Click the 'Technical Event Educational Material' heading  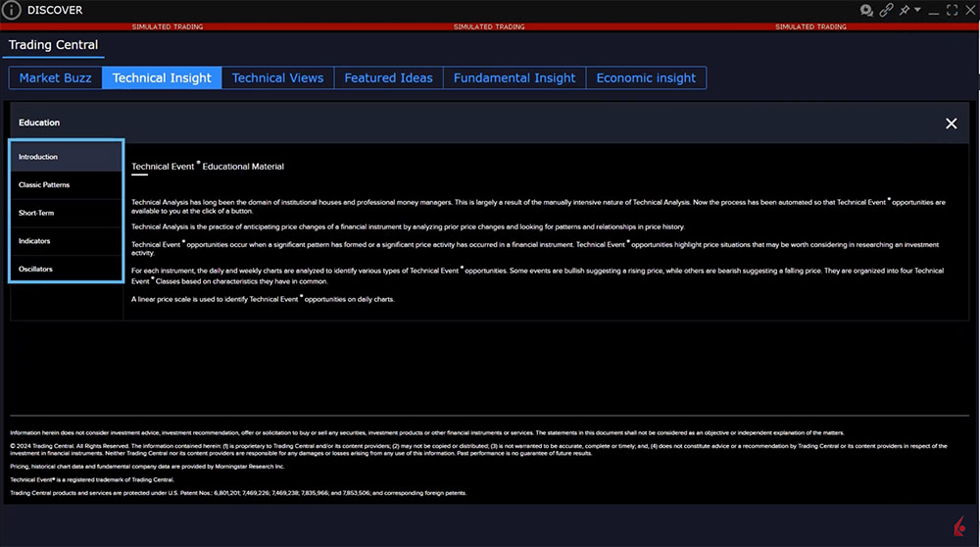pyautogui.click(x=208, y=167)
